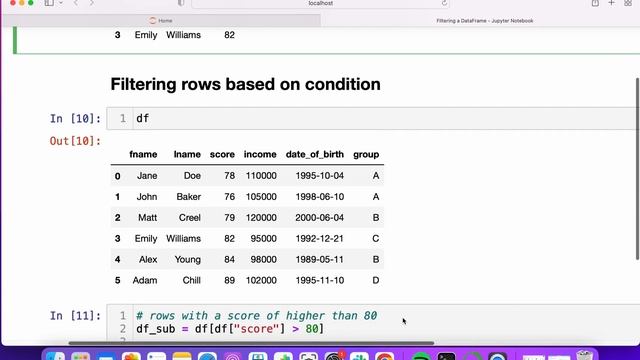Click the fname column header
This screenshot has width=640, height=360.
tap(143, 154)
